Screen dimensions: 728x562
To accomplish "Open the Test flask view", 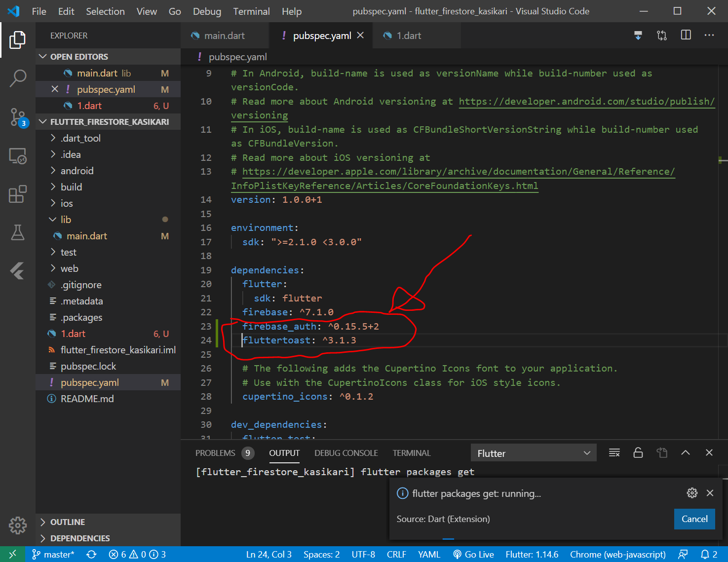I will coord(18,232).
